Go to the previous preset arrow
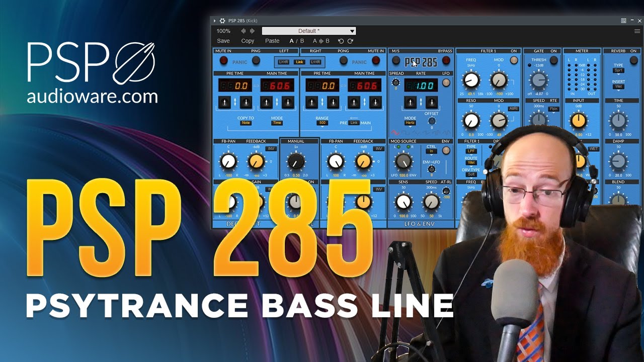The image size is (644, 362). (244, 31)
